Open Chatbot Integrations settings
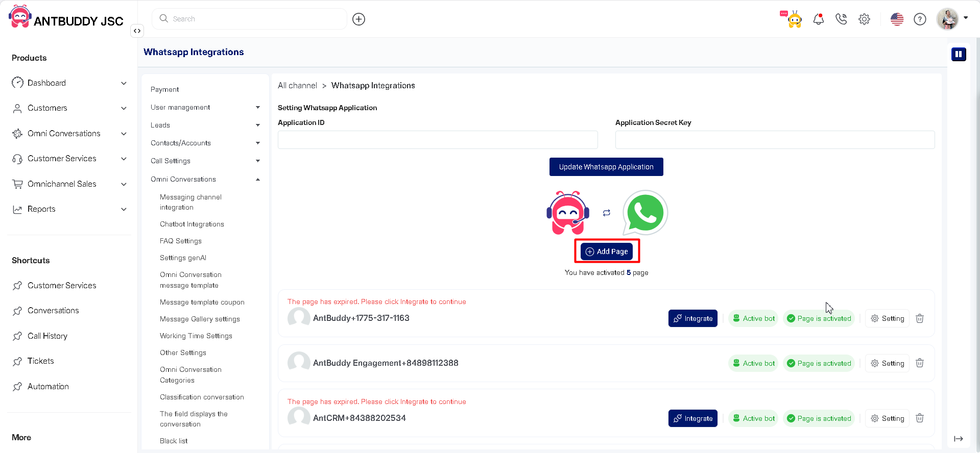980x453 pixels. coord(192,224)
